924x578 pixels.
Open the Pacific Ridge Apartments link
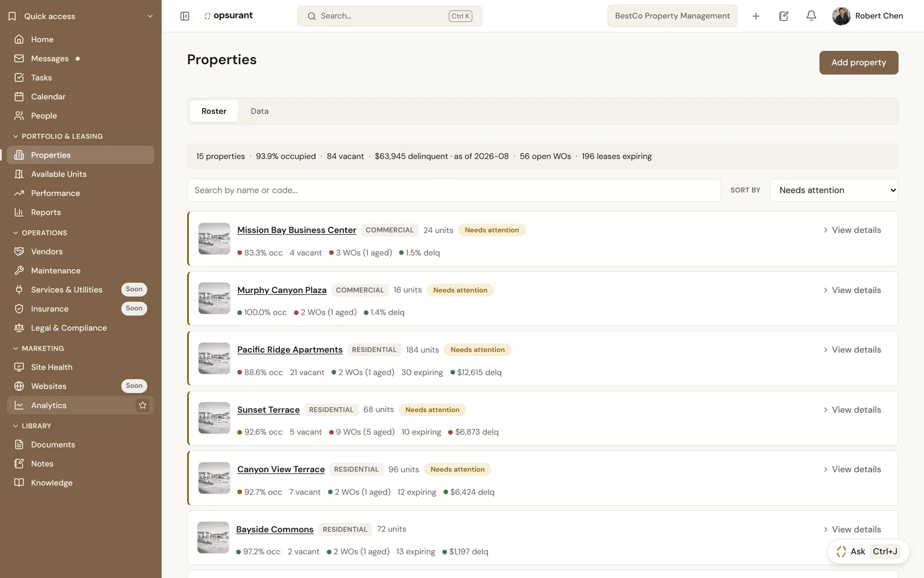[290, 350]
